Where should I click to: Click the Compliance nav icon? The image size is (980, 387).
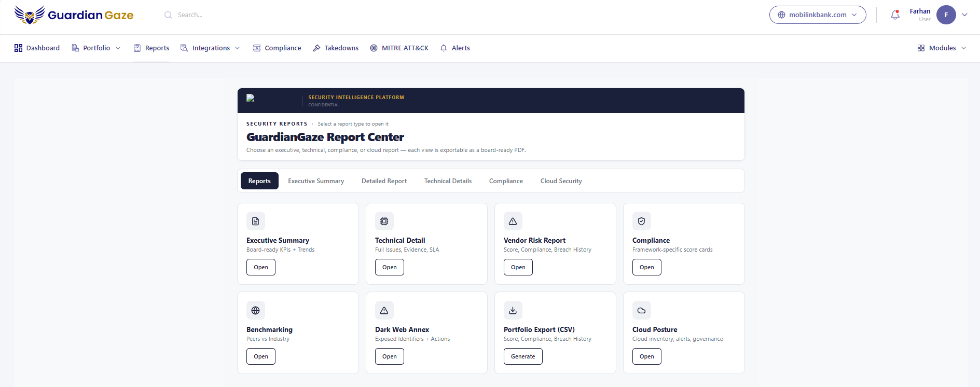[257, 48]
